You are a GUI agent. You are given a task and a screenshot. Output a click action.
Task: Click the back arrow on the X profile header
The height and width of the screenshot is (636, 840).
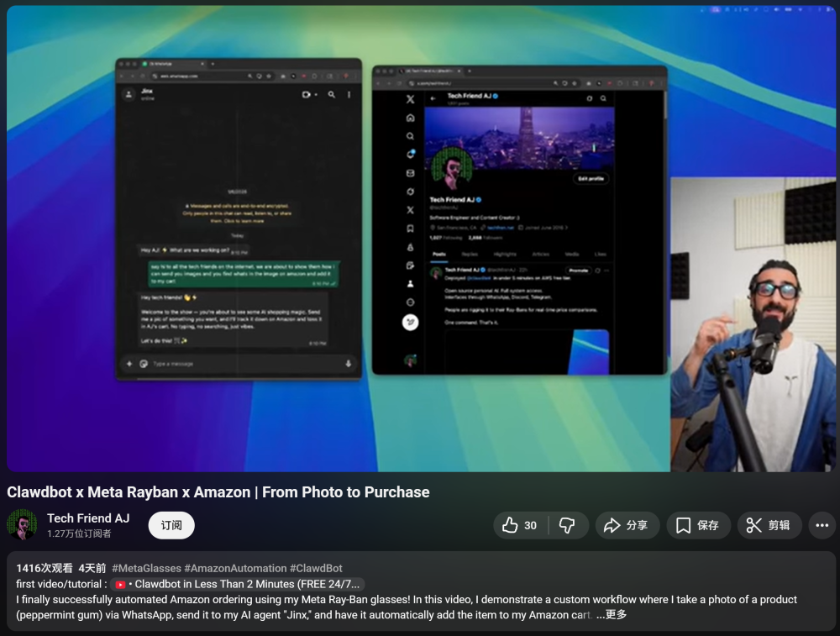(x=433, y=98)
